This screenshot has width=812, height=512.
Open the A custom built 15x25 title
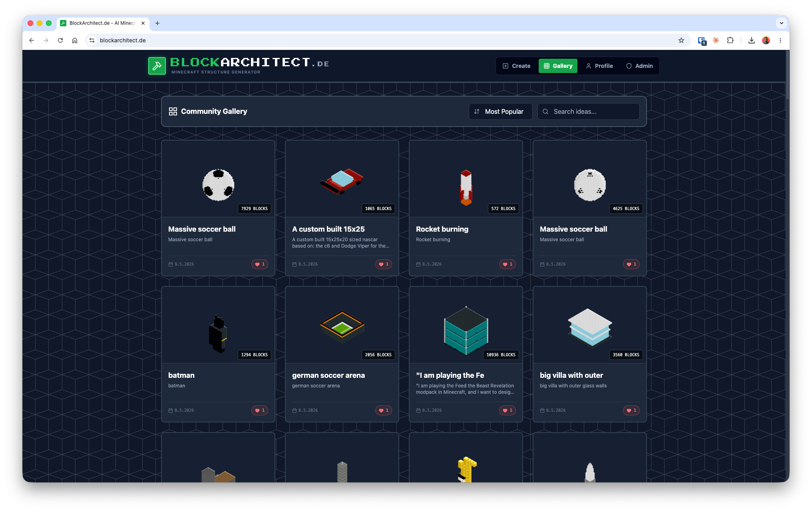(x=328, y=229)
